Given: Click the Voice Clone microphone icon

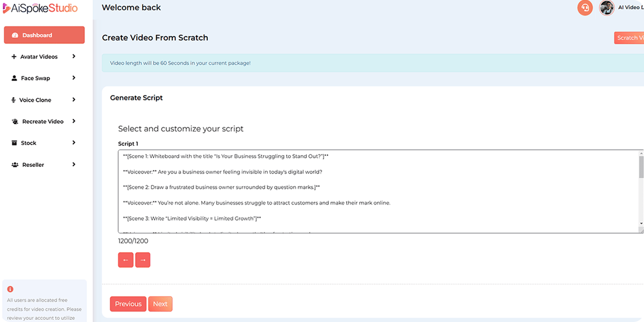Looking at the screenshot, I should [14, 100].
